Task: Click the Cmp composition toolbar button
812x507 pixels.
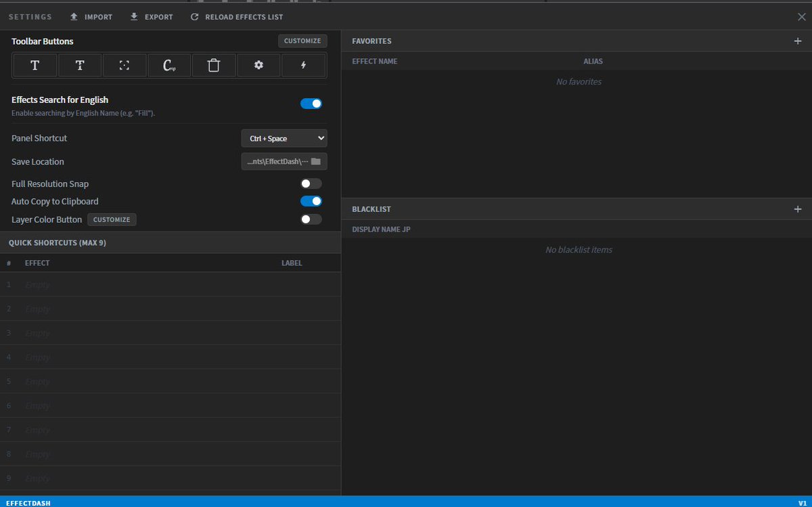Action: 169,66
